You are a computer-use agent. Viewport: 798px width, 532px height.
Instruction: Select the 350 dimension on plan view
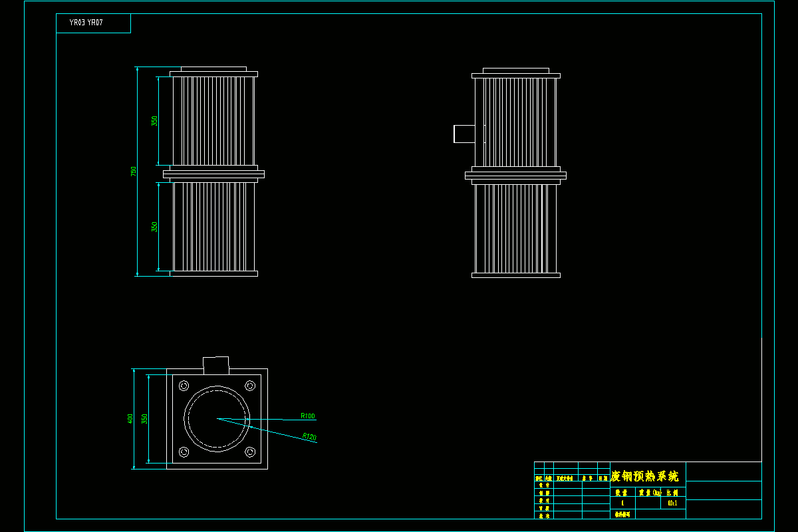144,419
